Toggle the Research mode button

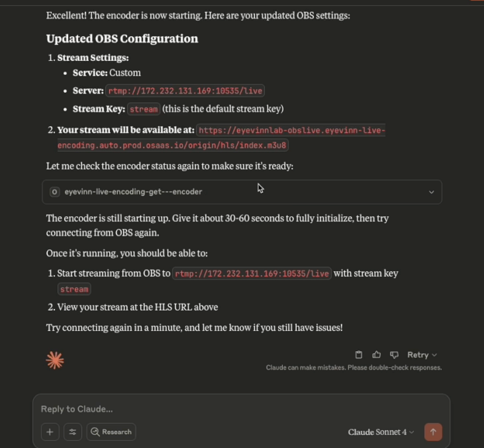click(111, 431)
